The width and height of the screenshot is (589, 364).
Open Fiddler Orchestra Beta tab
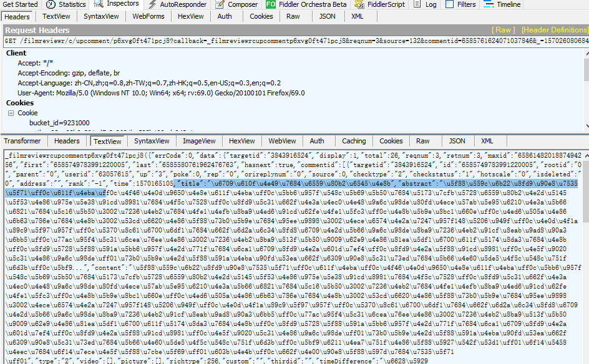tap(313, 4)
